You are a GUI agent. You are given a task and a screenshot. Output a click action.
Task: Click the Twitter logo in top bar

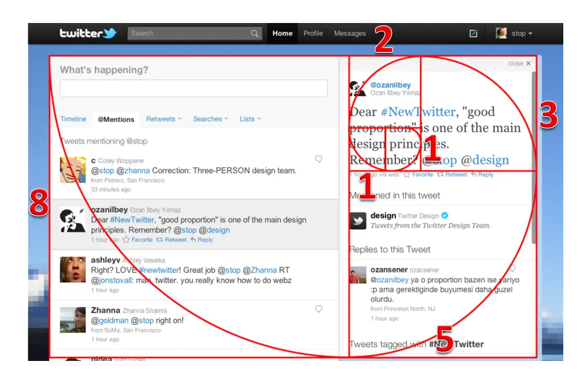(88, 33)
